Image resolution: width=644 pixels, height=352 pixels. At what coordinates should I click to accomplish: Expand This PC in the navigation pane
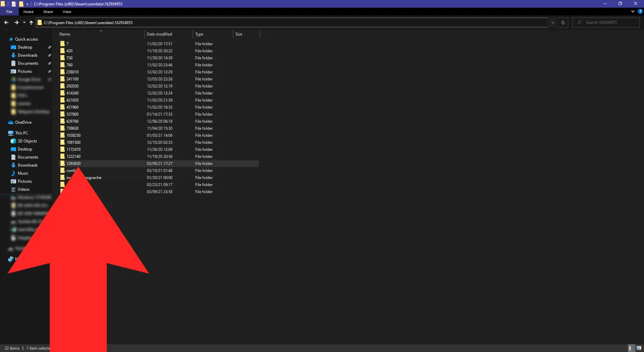(6, 133)
